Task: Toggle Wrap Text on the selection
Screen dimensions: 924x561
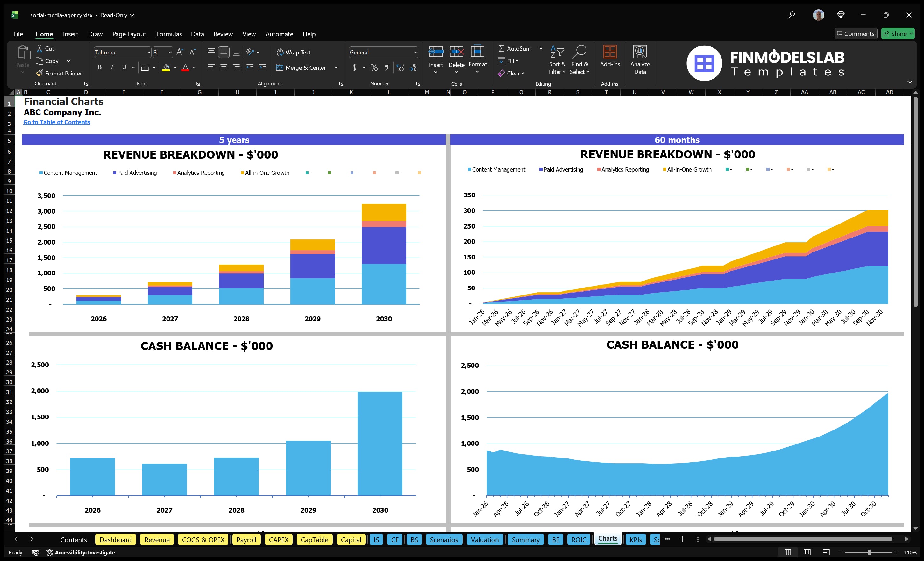Action: 294,52
